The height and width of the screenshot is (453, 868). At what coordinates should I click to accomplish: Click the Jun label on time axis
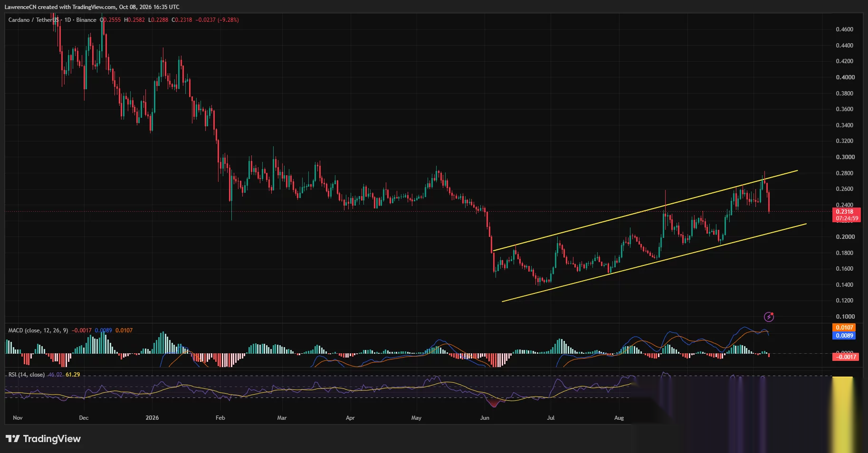tap(485, 418)
